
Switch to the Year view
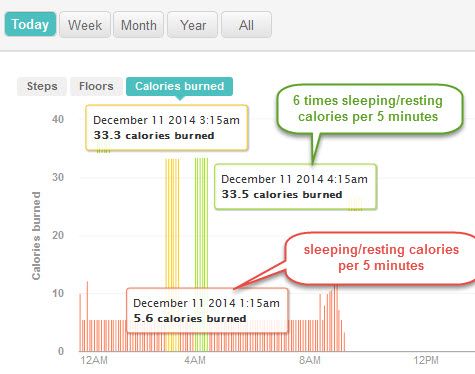click(x=193, y=25)
